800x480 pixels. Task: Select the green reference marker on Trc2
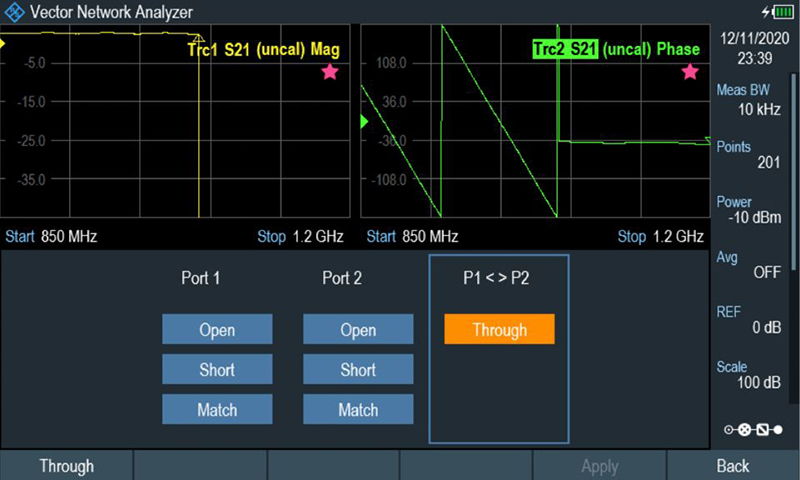(x=364, y=122)
